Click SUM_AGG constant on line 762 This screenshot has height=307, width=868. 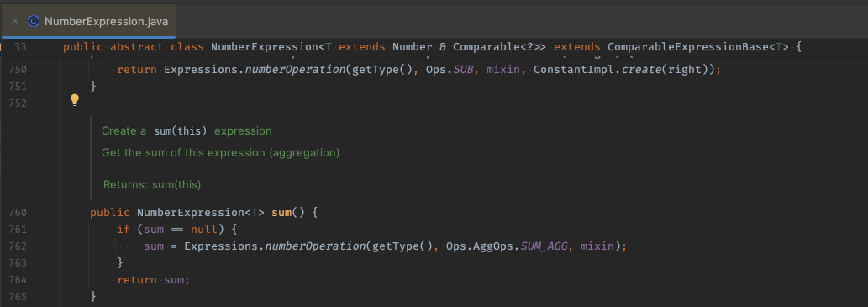click(x=544, y=246)
